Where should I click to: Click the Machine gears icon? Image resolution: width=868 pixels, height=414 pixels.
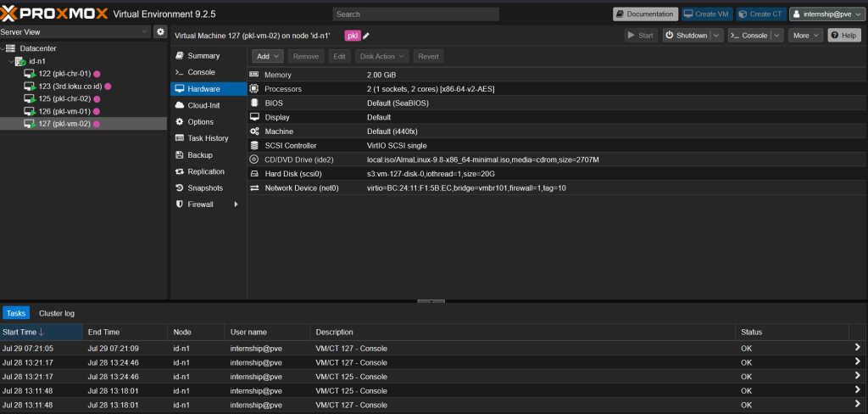[254, 131]
